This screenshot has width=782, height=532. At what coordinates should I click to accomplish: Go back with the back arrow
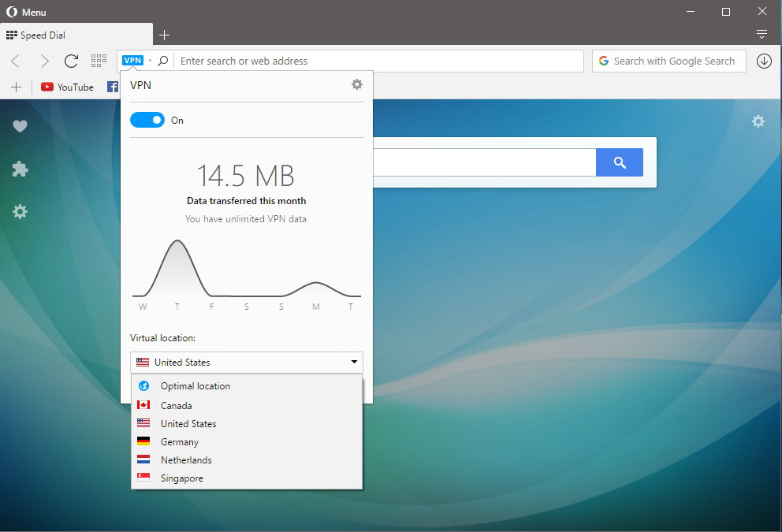16,61
